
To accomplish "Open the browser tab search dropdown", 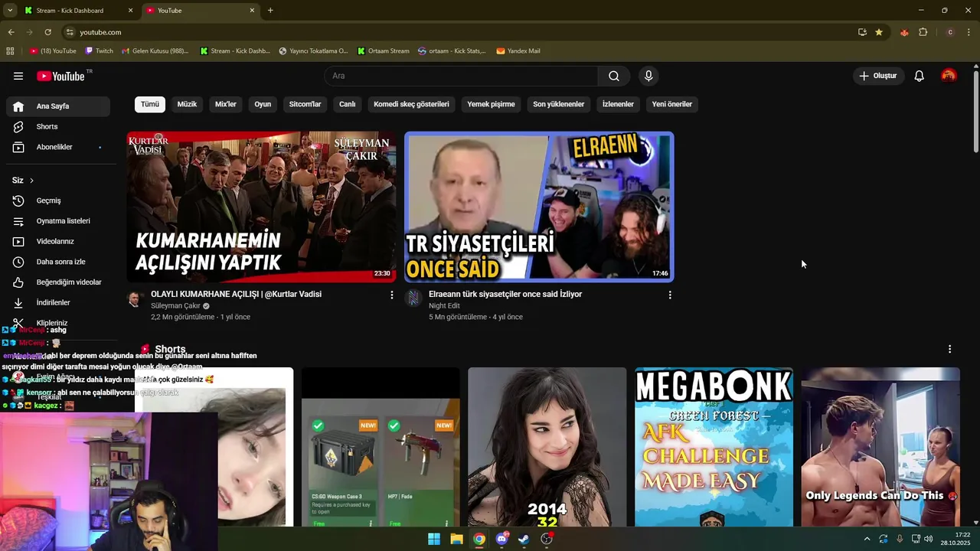I will click(10, 11).
